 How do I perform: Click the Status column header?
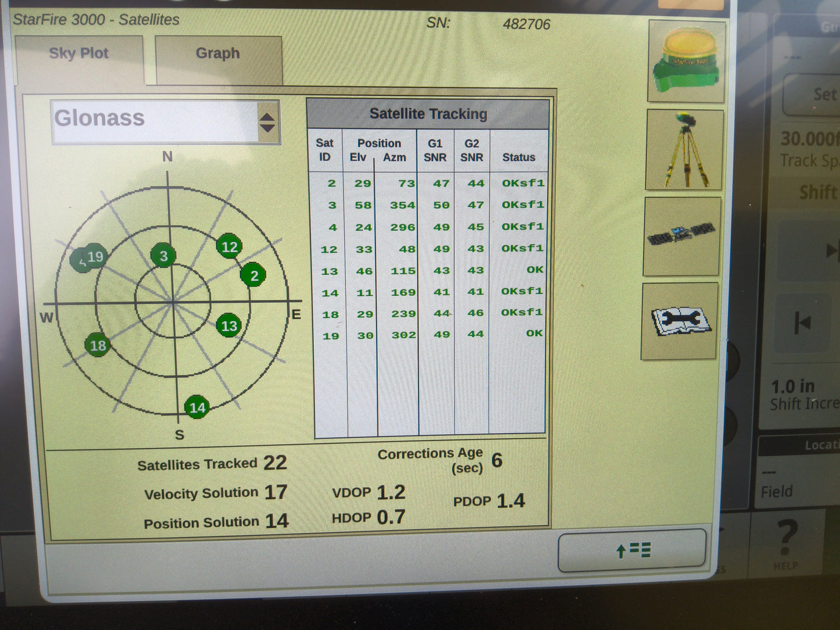point(519,157)
